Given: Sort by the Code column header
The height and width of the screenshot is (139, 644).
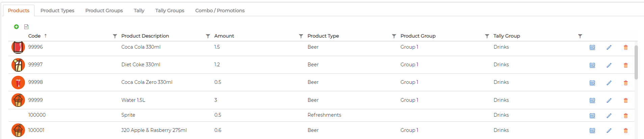Looking at the screenshot, I should click(x=34, y=36).
